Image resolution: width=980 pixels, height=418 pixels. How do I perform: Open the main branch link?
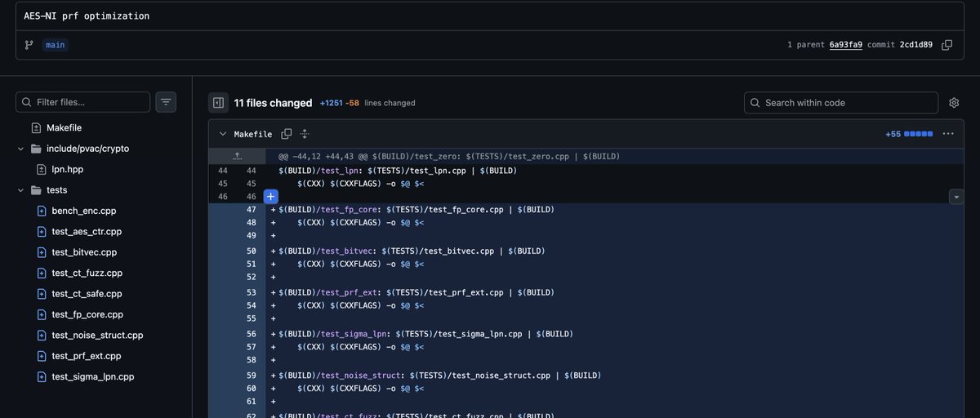point(56,45)
